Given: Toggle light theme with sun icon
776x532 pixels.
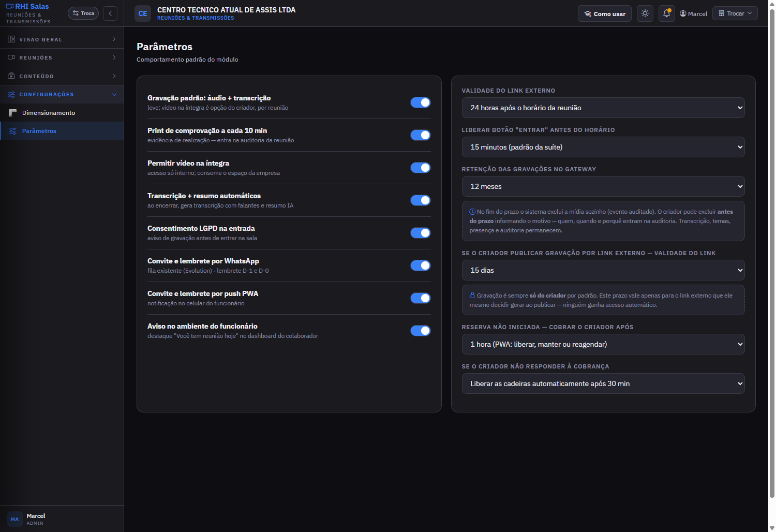Looking at the screenshot, I should pos(645,13).
